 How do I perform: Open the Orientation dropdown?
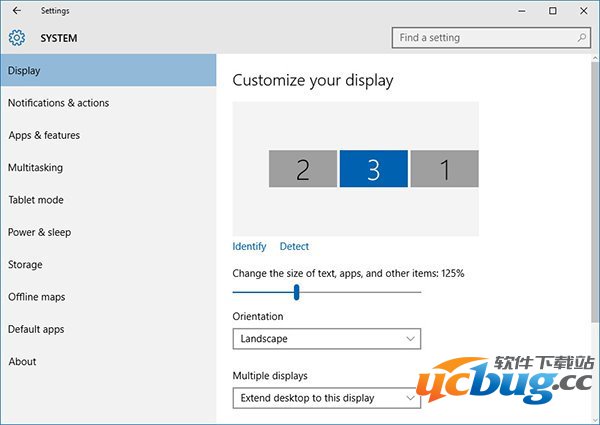(x=326, y=339)
